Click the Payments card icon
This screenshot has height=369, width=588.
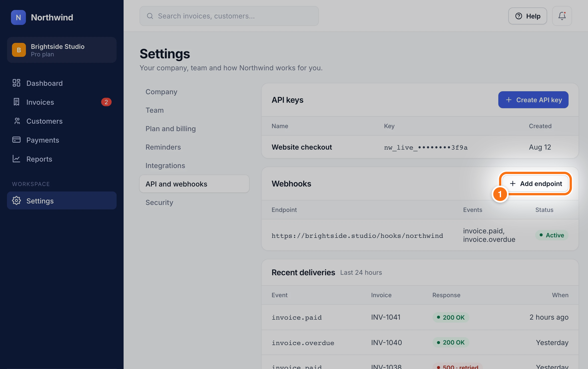[16, 140]
